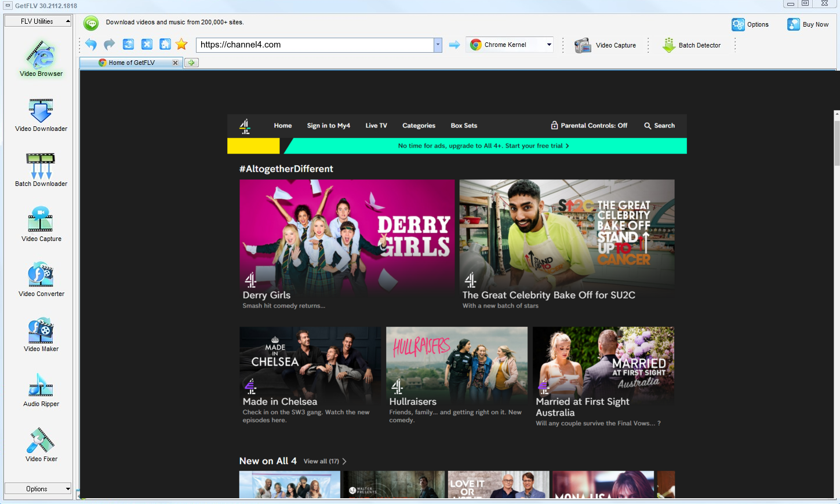The height and width of the screenshot is (504, 840).
Task: Open Video Capture in the sidebar
Action: (x=41, y=224)
